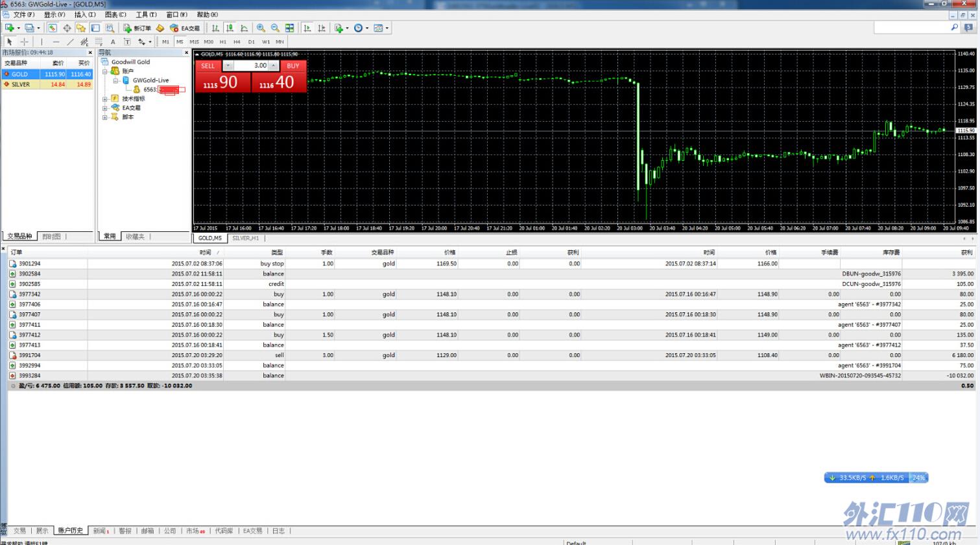Switch to line chart icon
The height and width of the screenshot is (545, 980).
(x=244, y=28)
